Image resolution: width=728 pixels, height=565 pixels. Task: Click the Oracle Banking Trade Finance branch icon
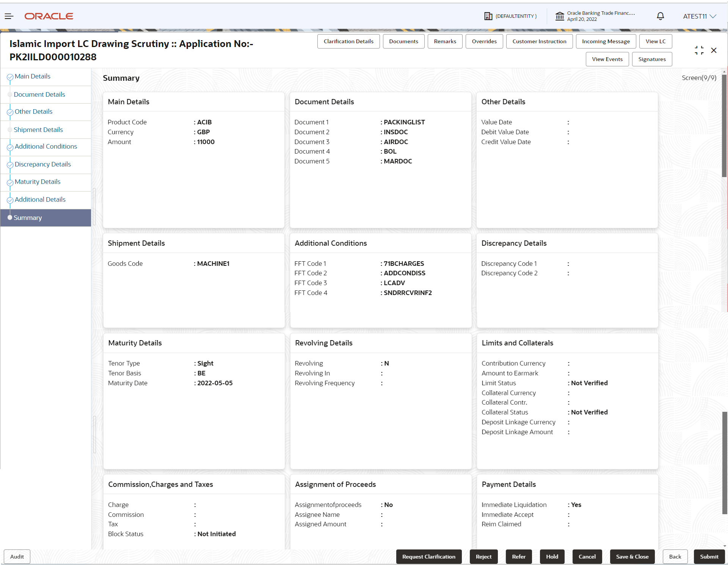tap(560, 16)
